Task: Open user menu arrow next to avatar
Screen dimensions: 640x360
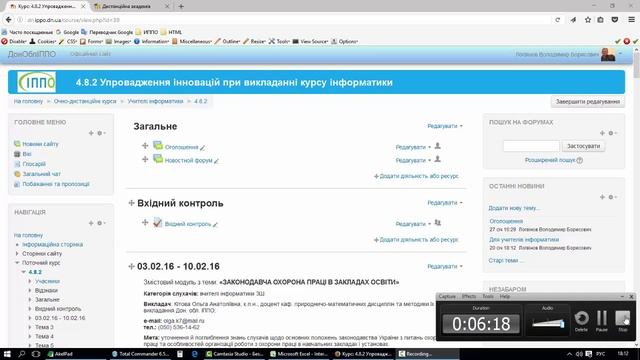Action: click(x=620, y=54)
